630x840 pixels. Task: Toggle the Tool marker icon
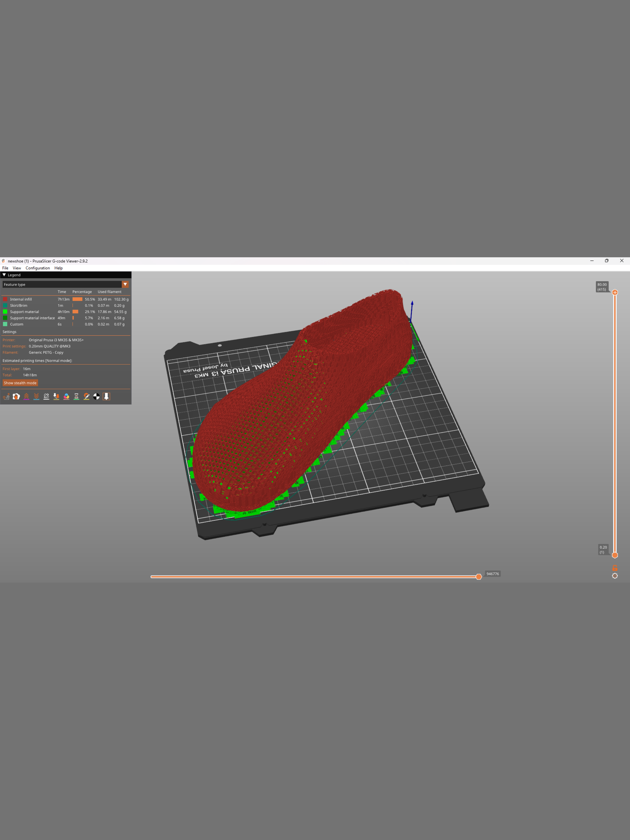tap(106, 396)
